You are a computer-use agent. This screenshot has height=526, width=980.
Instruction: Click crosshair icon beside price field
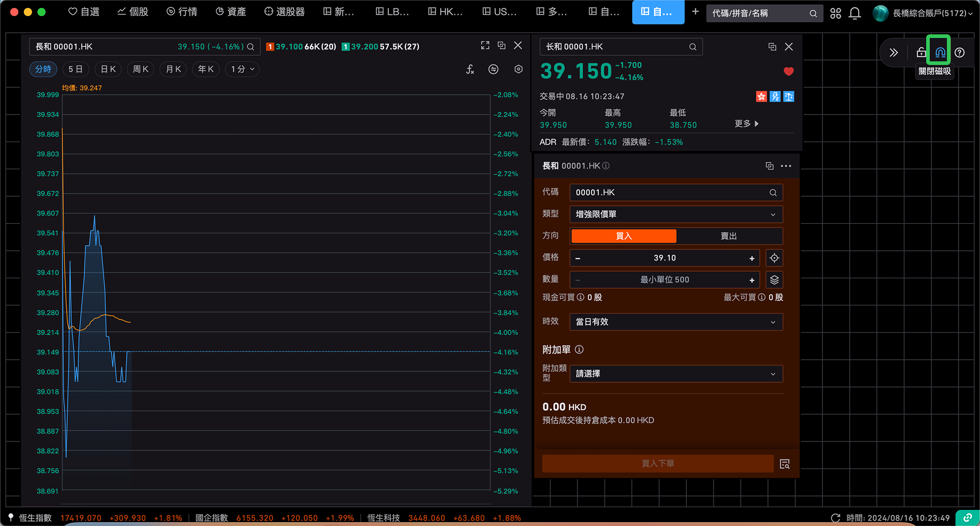774,258
